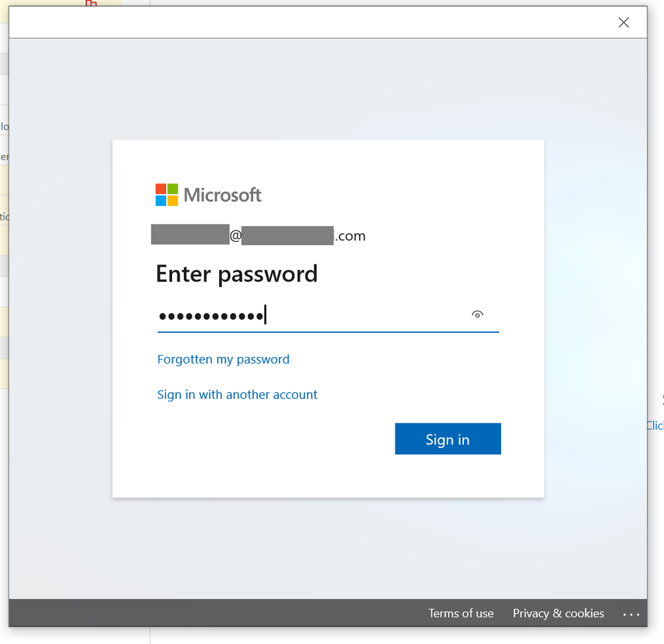
Task: Reveal password with the eye icon
Action: coord(477,314)
